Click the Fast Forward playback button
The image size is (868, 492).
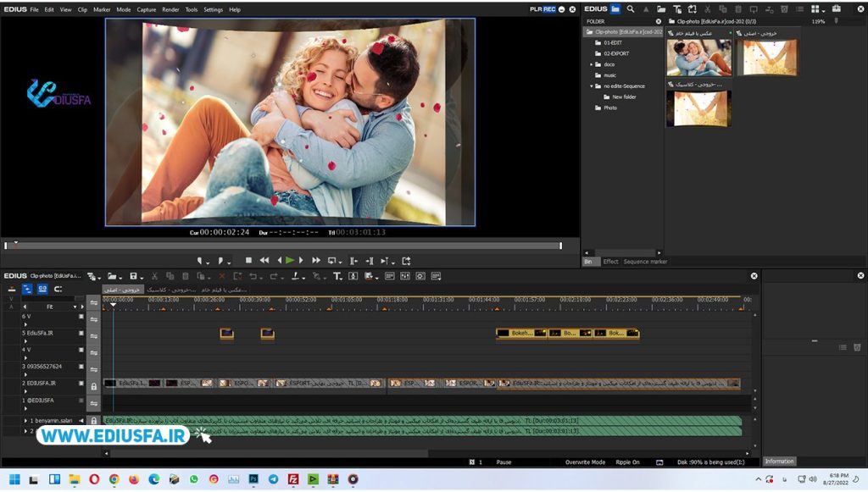pos(316,260)
